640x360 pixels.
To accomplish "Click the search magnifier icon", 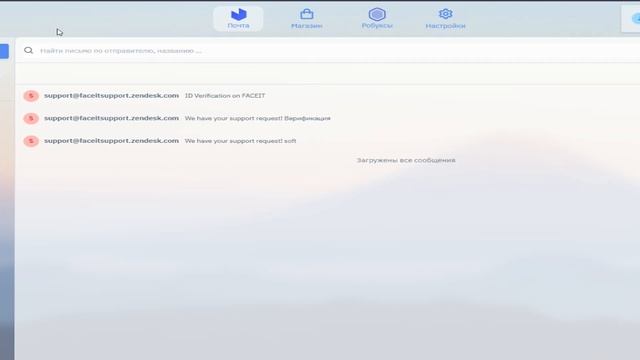I will [28, 51].
